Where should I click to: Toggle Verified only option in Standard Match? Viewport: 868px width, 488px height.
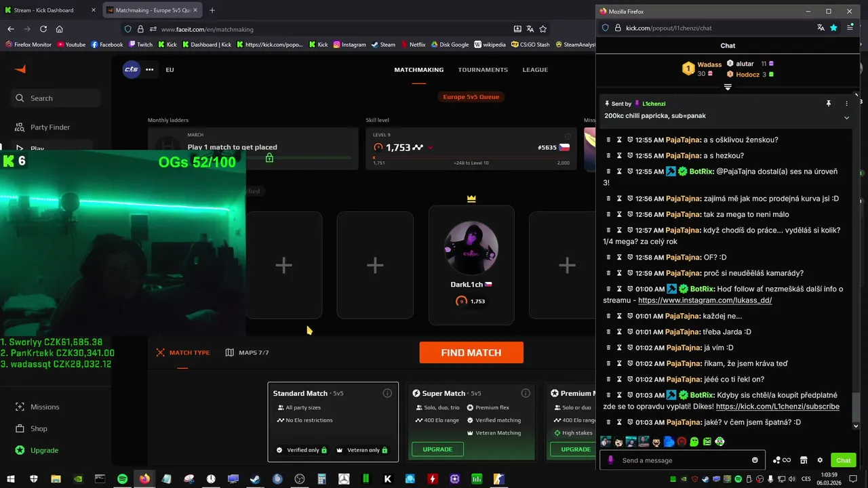point(302,450)
